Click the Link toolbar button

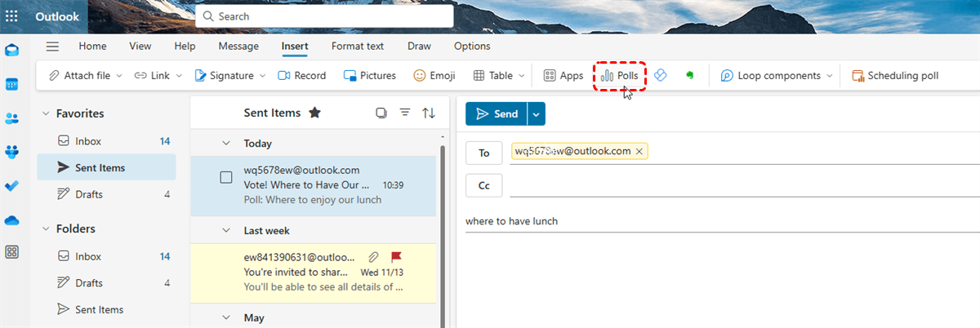coord(152,75)
